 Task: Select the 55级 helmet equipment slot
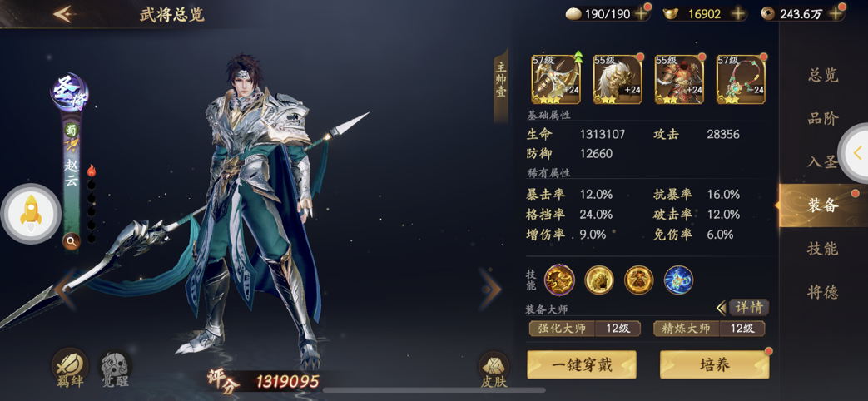(618, 80)
